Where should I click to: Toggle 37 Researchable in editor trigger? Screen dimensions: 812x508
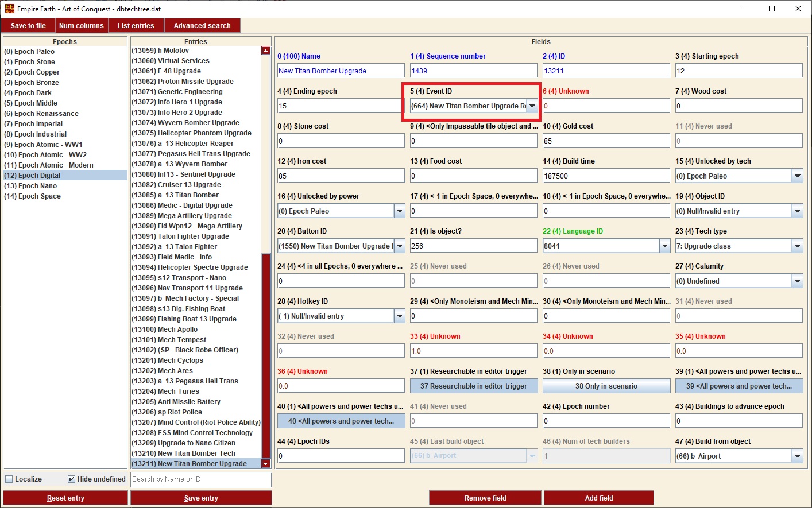pos(474,386)
